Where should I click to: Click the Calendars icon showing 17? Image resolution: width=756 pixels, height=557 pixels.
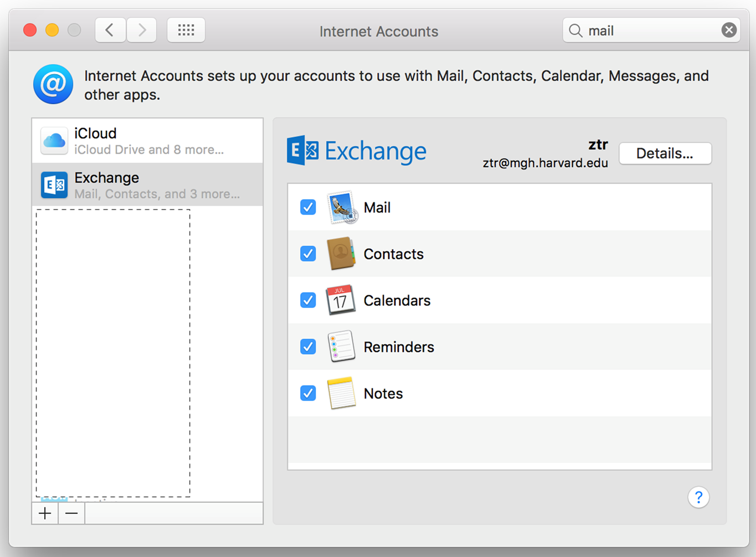point(341,300)
